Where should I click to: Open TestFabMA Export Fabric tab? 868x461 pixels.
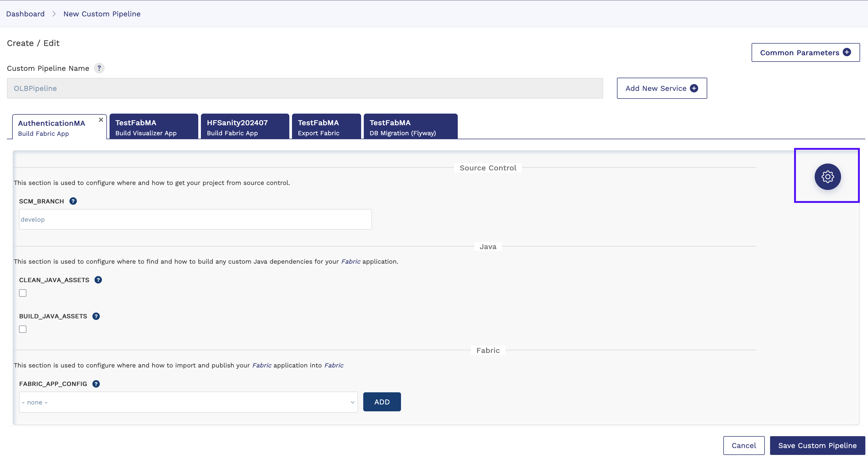[x=326, y=127]
